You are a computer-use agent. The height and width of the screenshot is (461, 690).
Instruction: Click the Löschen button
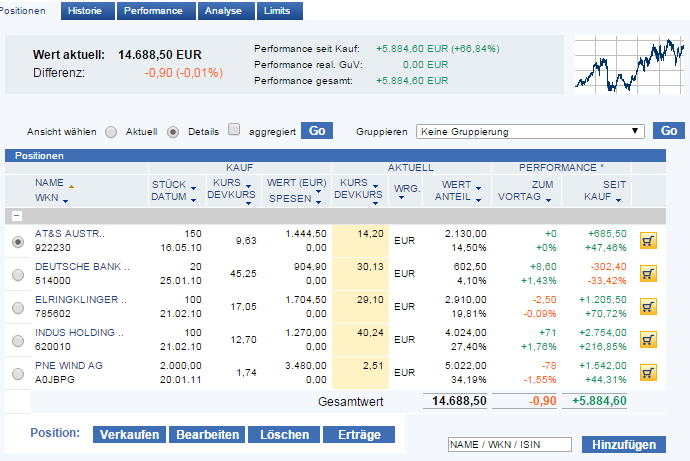click(284, 435)
